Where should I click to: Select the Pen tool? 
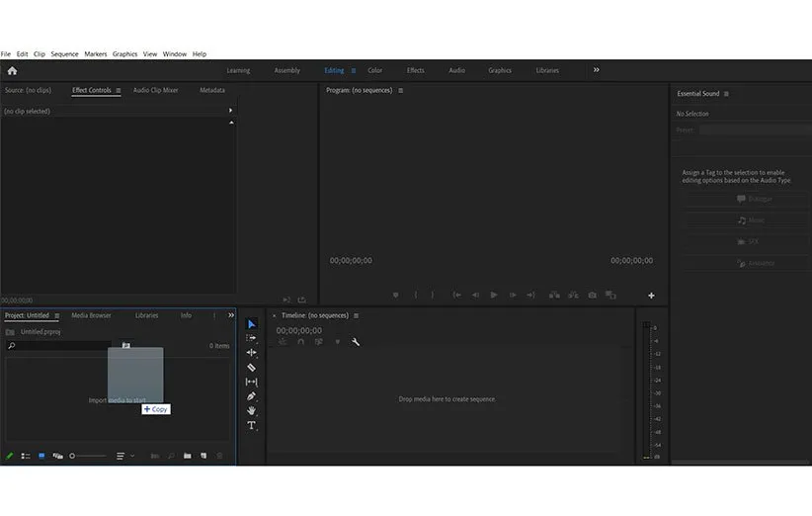(251, 396)
